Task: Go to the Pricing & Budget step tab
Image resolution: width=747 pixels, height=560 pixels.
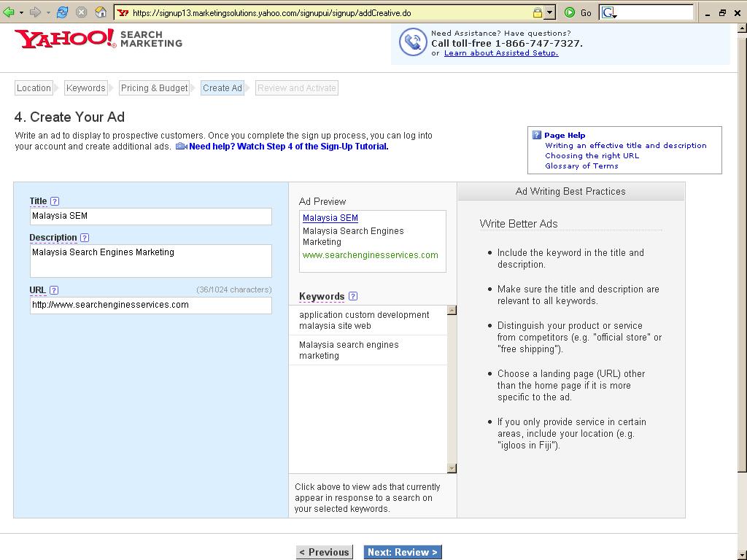Action: click(x=155, y=88)
